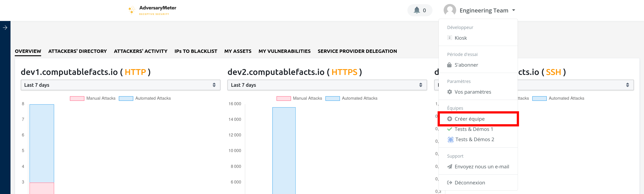The width and height of the screenshot is (644, 194).
Task: Open Vos paramètres settings
Action: pos(472,92)
